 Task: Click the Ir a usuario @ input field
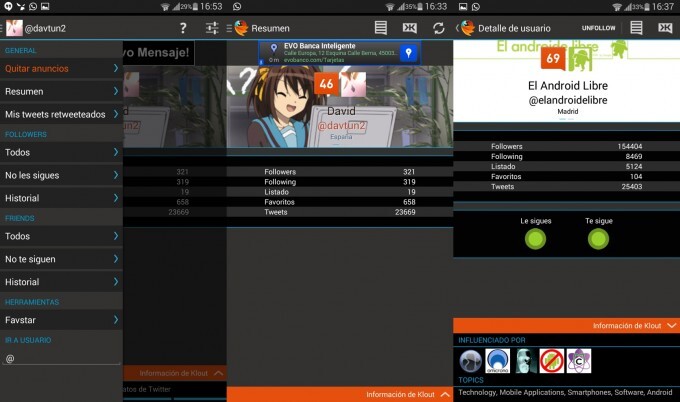point(60,358)
